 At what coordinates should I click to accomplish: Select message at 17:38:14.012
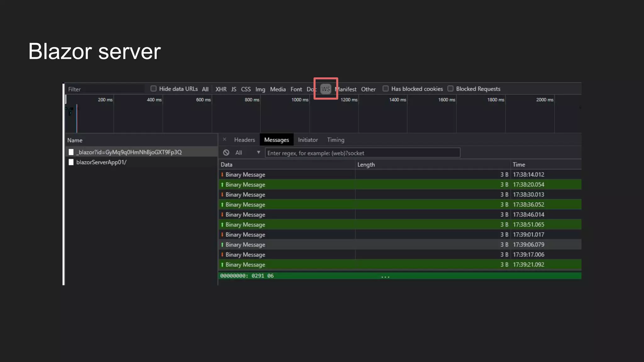click(x=400, y=174)
